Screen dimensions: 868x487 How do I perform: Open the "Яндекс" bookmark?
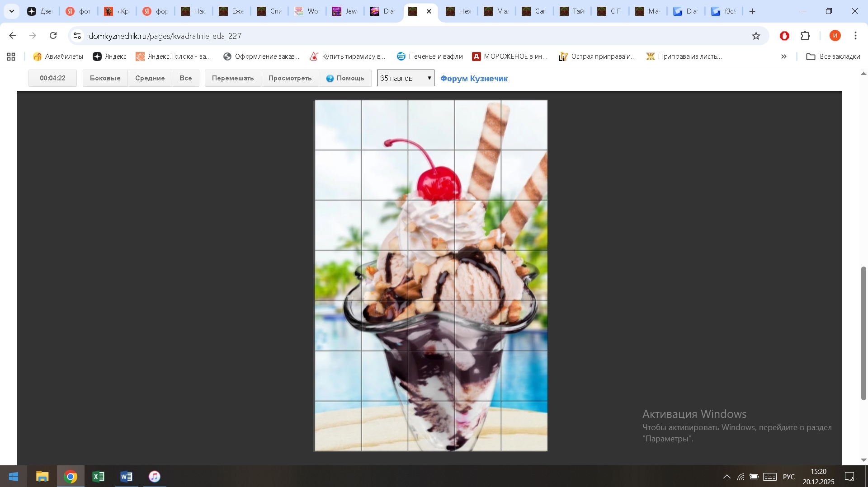[x=110, y=56]
